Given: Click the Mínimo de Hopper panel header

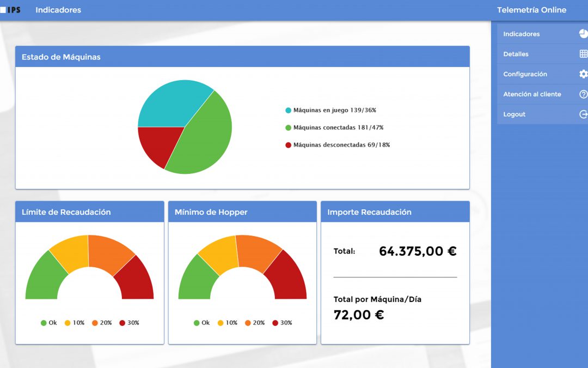Looking at the screenshot, I should tap(242, 212).
